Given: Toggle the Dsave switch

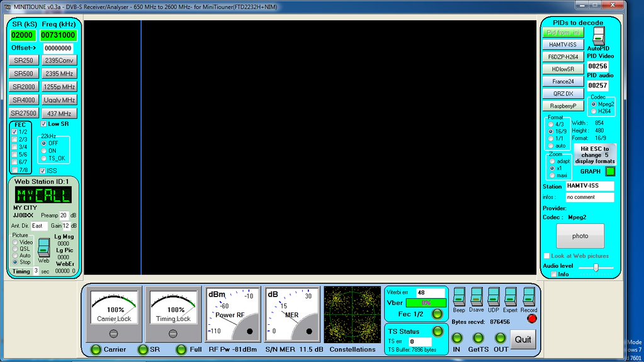Looking at the screenshot, I should click(x=477, y=297).
